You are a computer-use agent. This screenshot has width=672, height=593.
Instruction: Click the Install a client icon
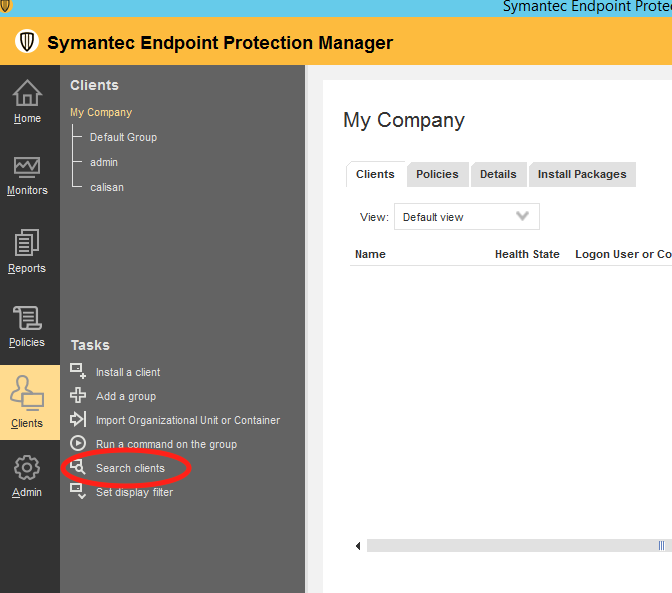[78, 372]
